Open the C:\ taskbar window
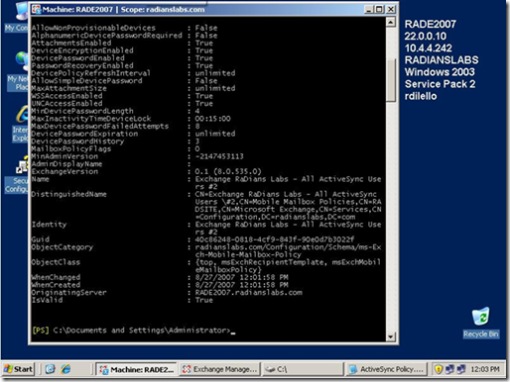 click(302, 369)
